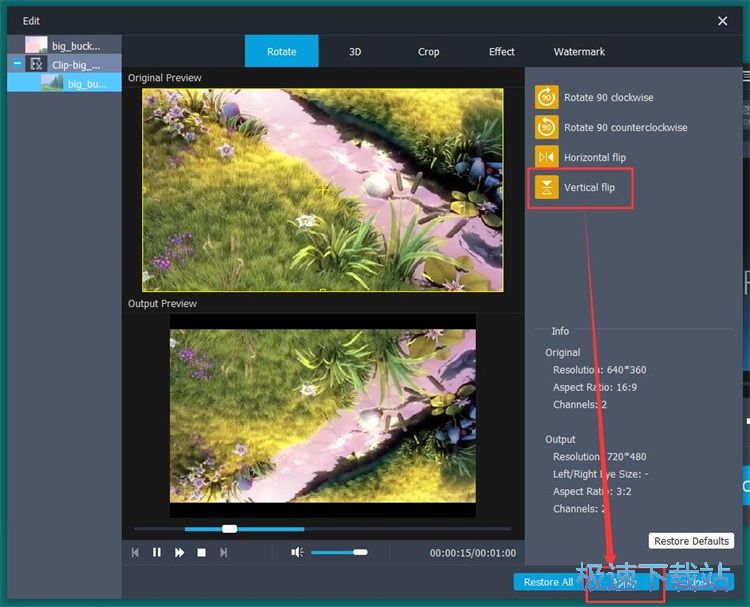Viewport: 750px width, 607px height.
Task: Click the playback progress slider handle
Action: click(230, 529)
